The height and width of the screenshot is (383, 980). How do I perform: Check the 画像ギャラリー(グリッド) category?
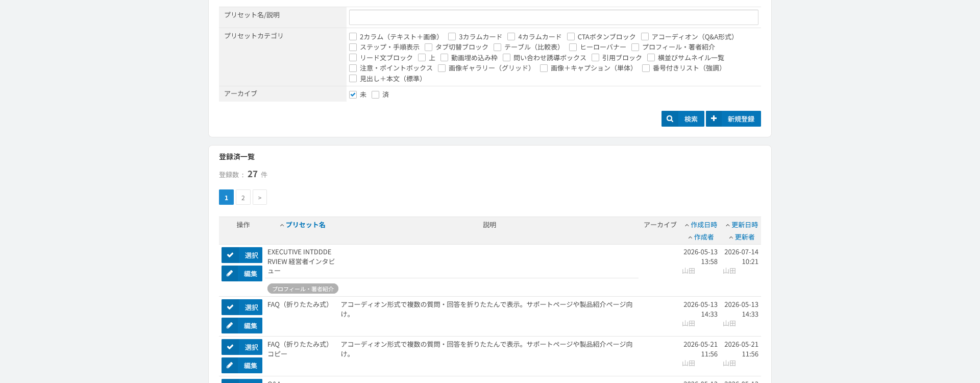click(442, 68)
